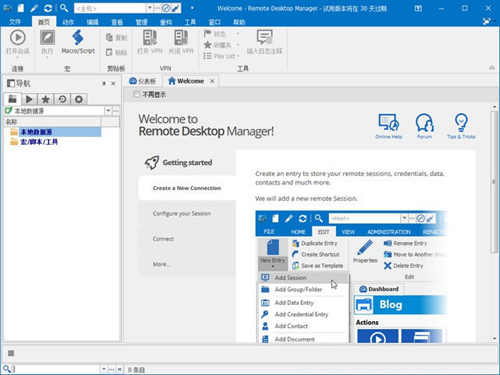Viewport: 500px width, 375px height.
Task: Select the folder tree view tab in navigation
Action: (13, 99)
